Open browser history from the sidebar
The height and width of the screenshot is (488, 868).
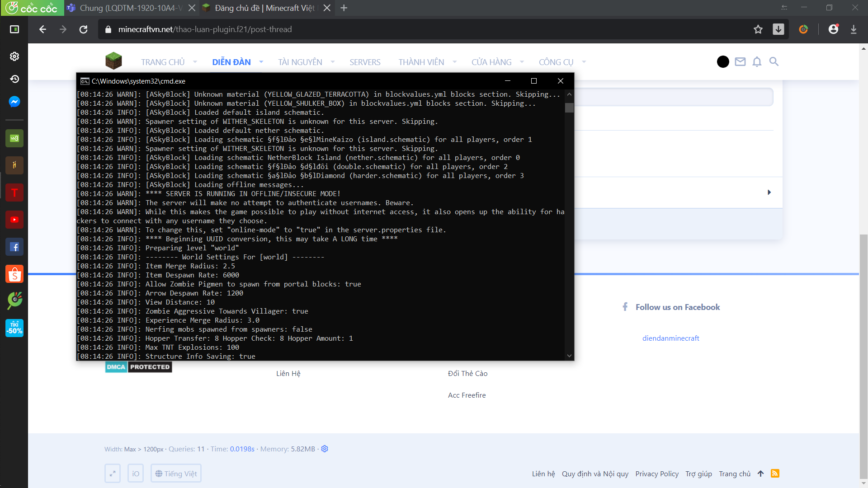(14, 79)
